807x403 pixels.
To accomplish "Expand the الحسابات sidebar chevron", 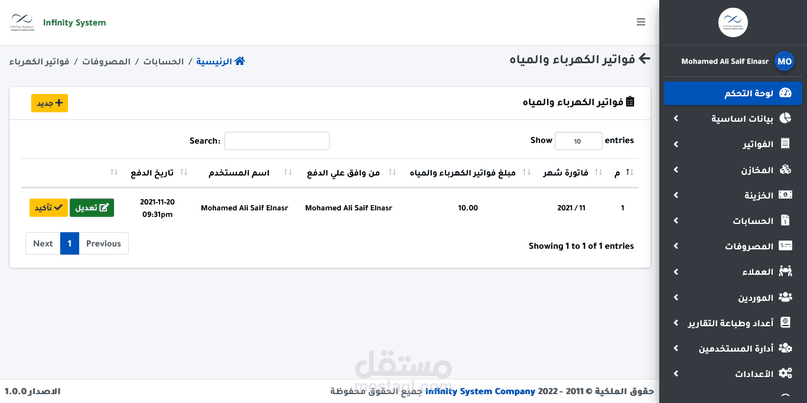I will 676,221.
